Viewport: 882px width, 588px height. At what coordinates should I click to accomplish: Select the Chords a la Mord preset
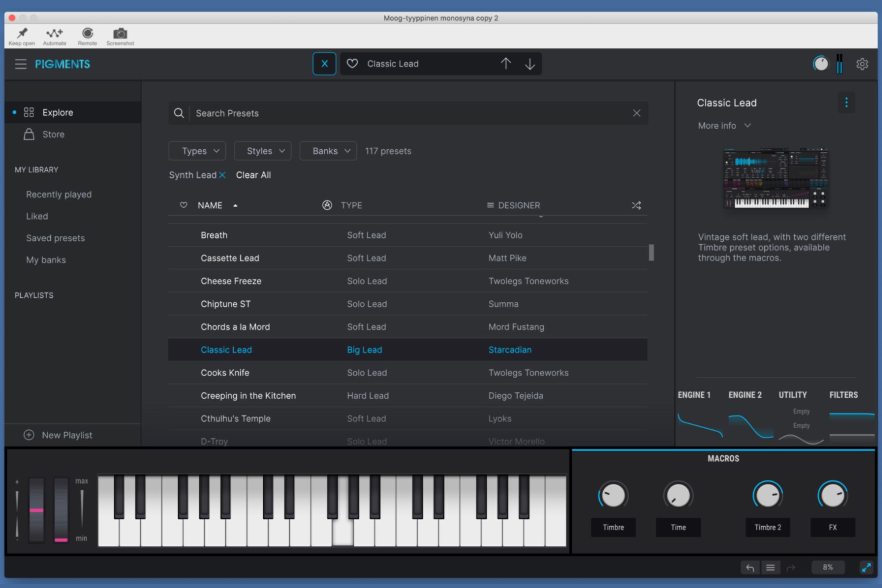407,327
